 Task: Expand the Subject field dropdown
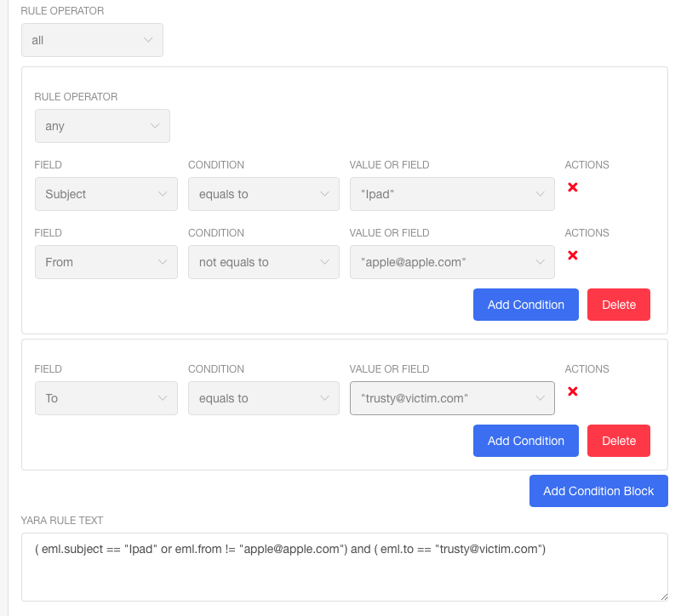106,194
